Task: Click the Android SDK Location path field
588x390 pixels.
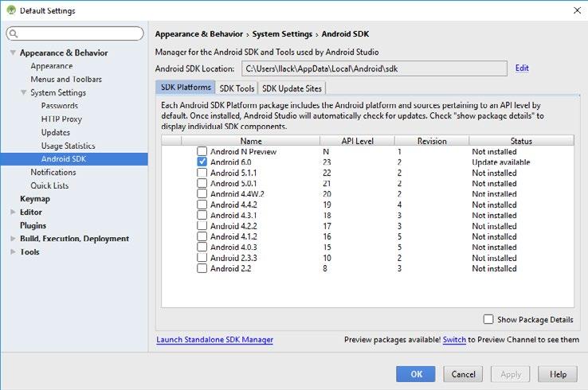Action: (x=373, y=68)
